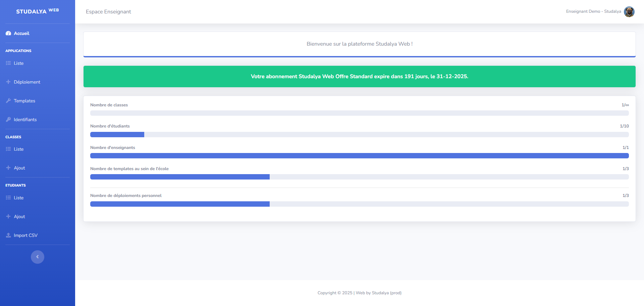The height and width of the screenshot is (306, 644).
Task: Click the green subscription expiry banner
Action: point(360,76)
